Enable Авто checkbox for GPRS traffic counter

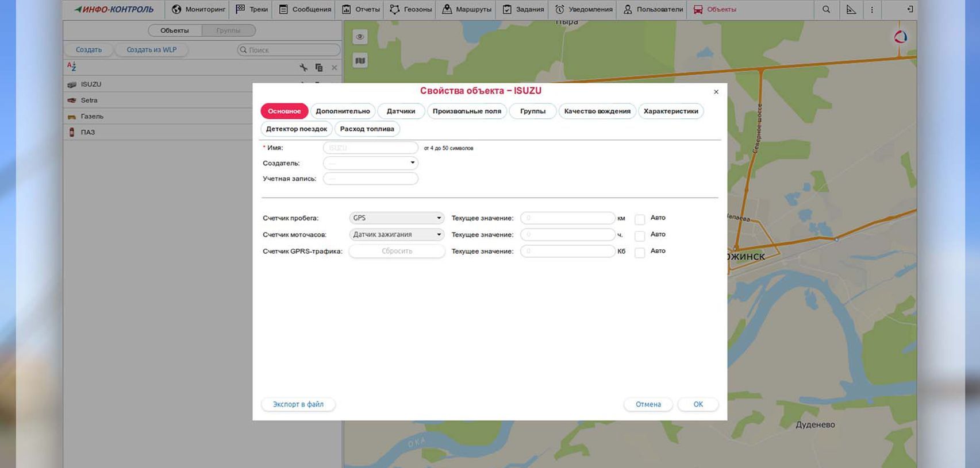640,253
